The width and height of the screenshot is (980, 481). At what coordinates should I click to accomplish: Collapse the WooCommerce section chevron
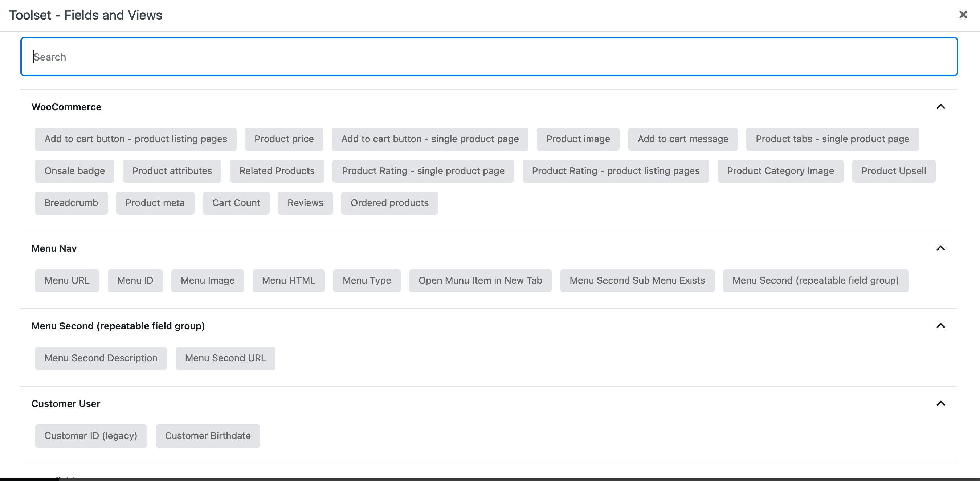(x=940, y=107)
